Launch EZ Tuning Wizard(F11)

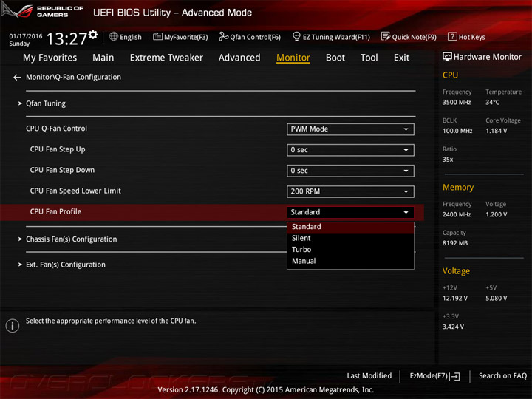point(331,37)
